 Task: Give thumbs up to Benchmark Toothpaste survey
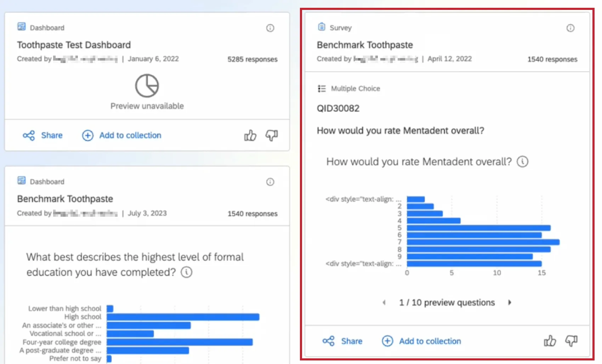tap(550, 341)
